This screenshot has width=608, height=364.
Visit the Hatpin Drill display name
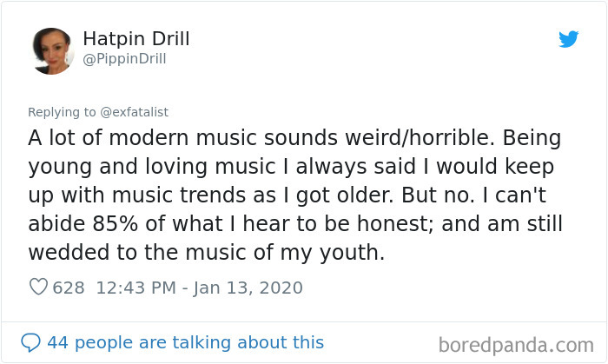click(136, 38)
